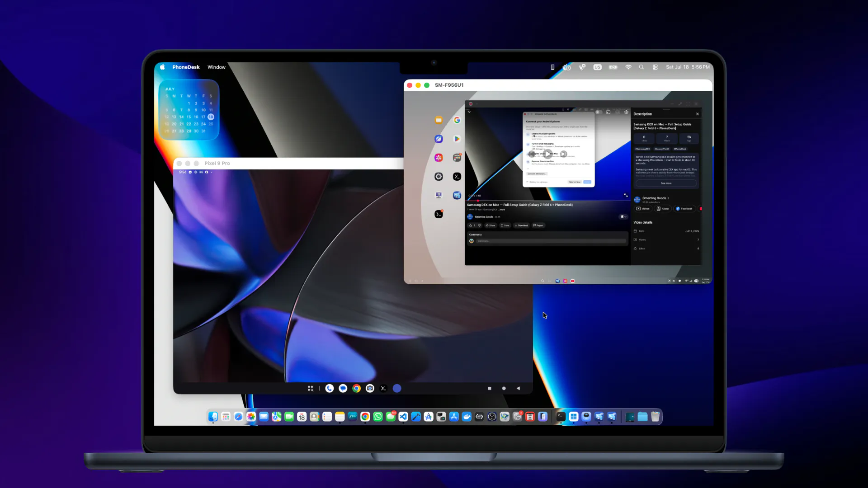
Task: Close the Description panel
Action: (697, 114)
